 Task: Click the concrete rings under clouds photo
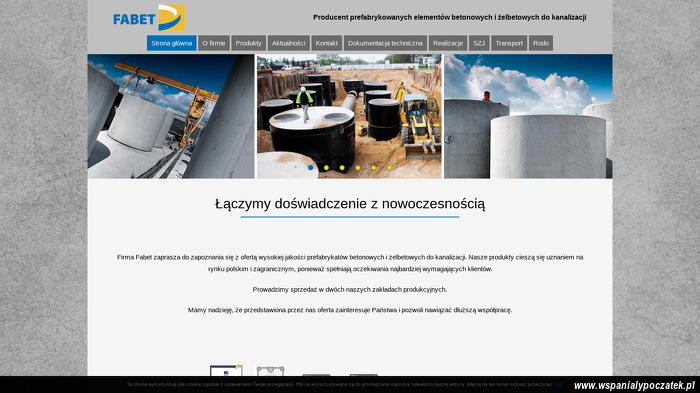[528, 116]
